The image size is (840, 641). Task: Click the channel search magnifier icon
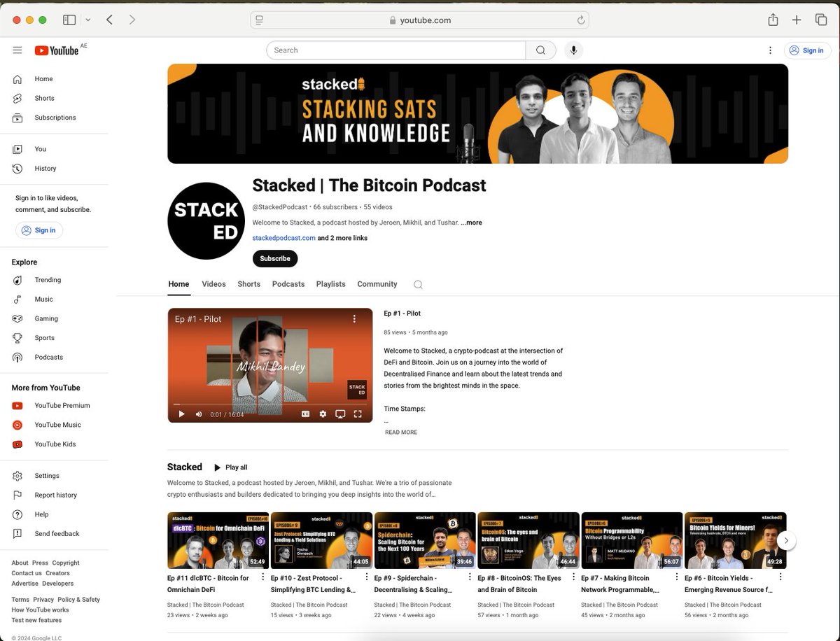pos(418,284)
